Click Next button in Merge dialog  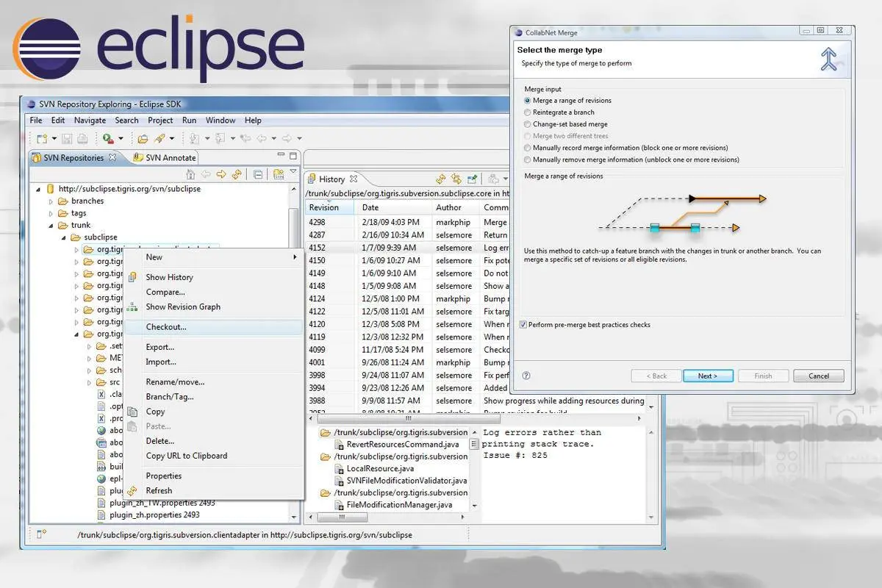click(708, 376)
